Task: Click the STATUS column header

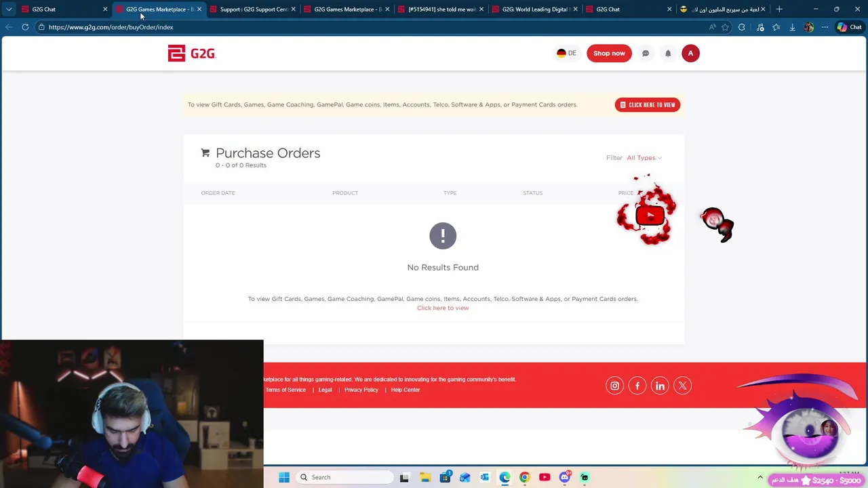Action: point(532,193)
